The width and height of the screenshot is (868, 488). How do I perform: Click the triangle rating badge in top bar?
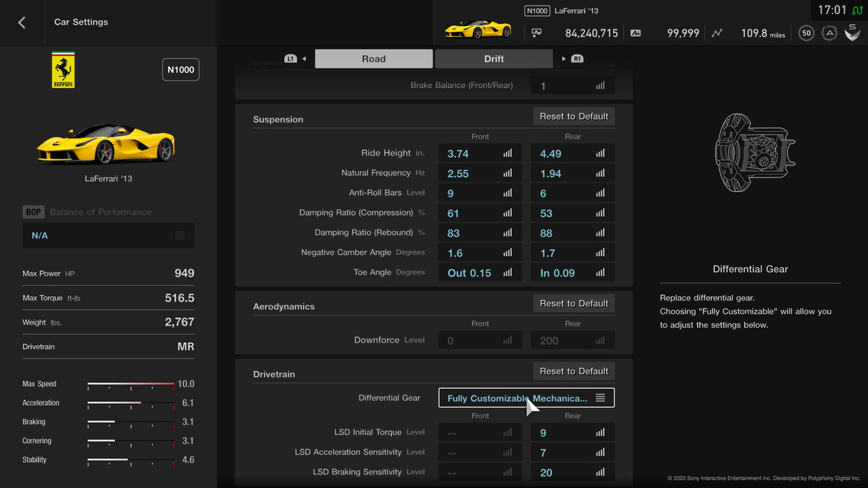pyautogui.click(x=829, y=33)
